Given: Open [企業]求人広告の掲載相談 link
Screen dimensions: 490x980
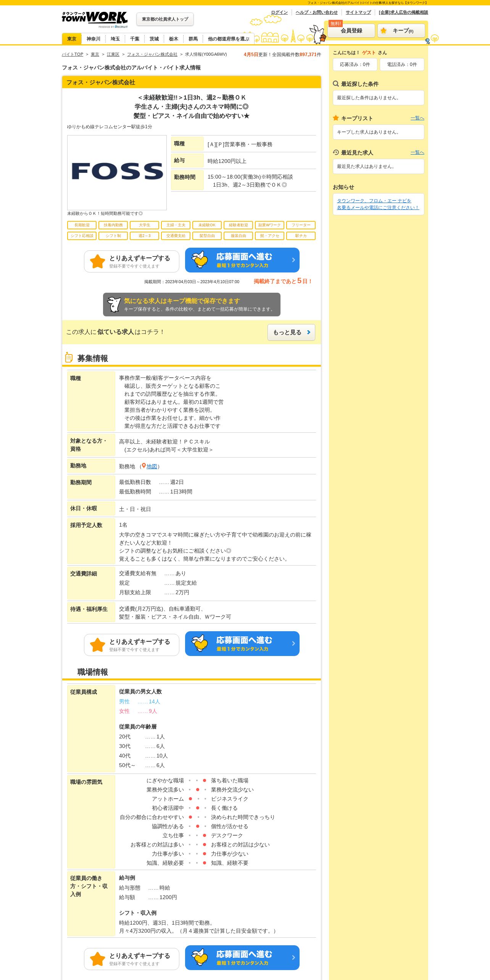Looking at the screenshot, I should (x=403, y=12).
